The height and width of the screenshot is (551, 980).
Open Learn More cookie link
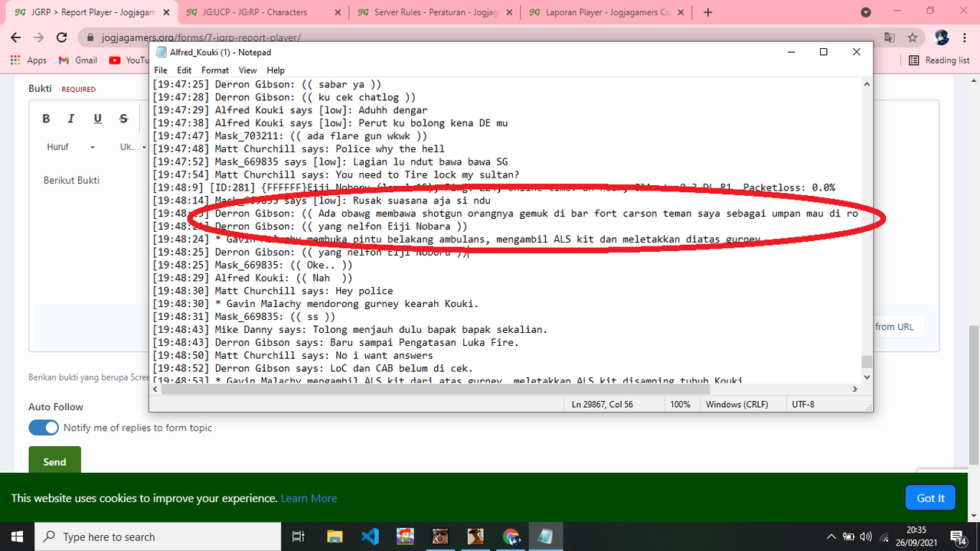pyautogui.click(x=309, y=498)
